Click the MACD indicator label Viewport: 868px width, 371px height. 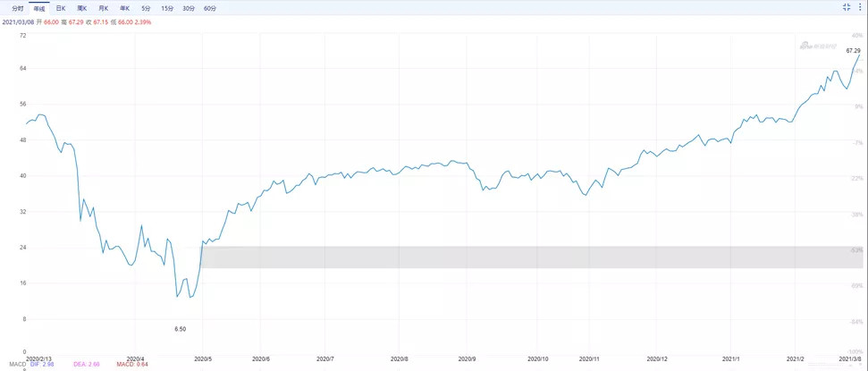click(x=18, y=364)
